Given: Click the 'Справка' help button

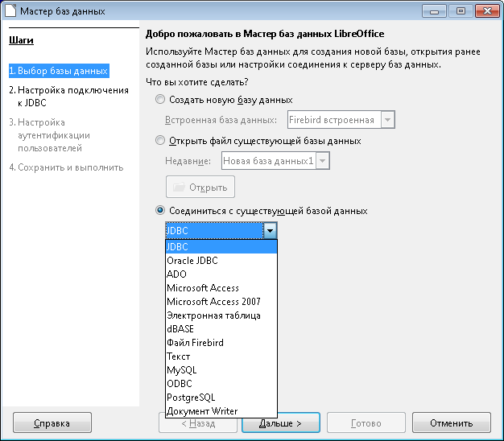Looking at the screenshot, I should pyautogui.click(x=52, y=423).
